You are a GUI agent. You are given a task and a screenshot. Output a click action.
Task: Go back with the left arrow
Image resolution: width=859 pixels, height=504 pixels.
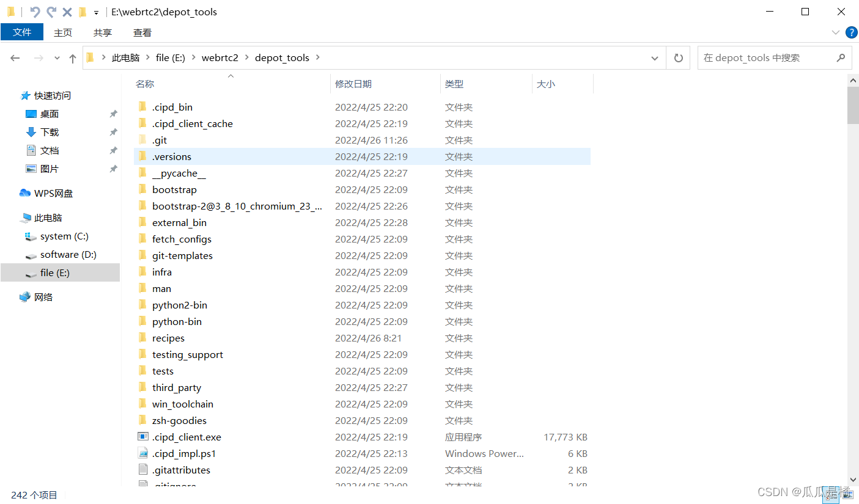[x=15, y=58]
